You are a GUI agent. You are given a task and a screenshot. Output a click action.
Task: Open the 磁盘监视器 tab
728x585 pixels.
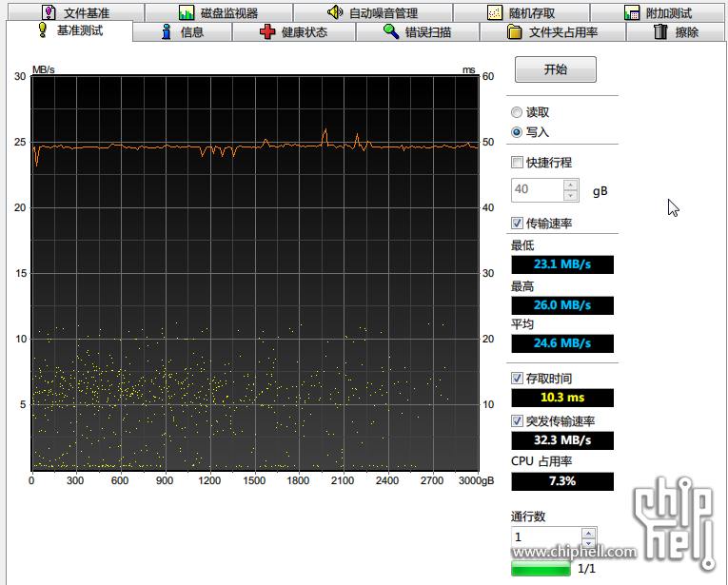pyautogui.click(x=219, y=12)
